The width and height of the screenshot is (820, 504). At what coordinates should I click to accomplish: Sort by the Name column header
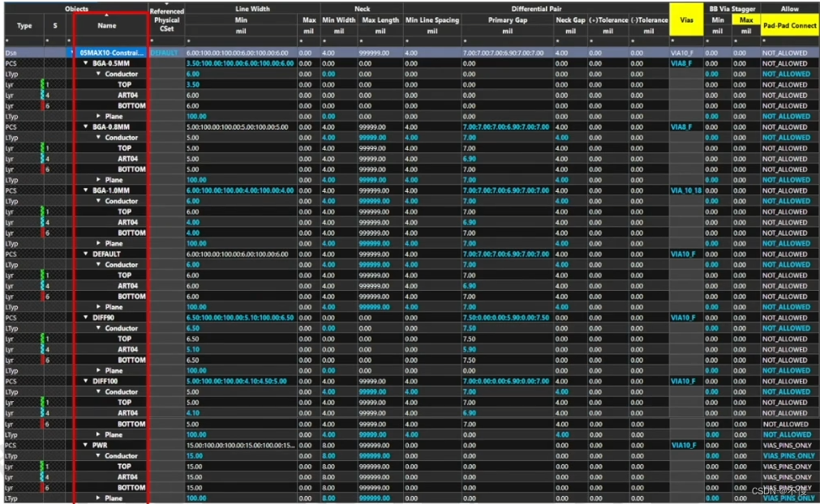point(107,25)
